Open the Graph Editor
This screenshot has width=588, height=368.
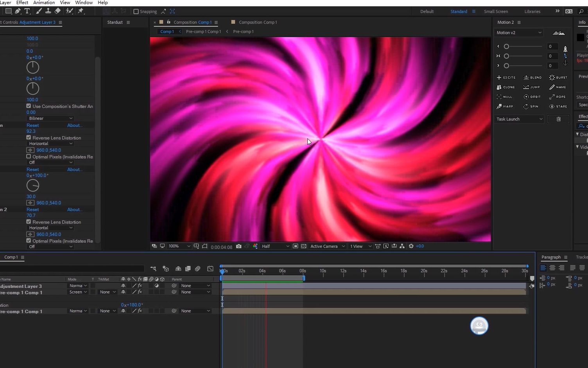pyautogui.click(x=210, y=269)
